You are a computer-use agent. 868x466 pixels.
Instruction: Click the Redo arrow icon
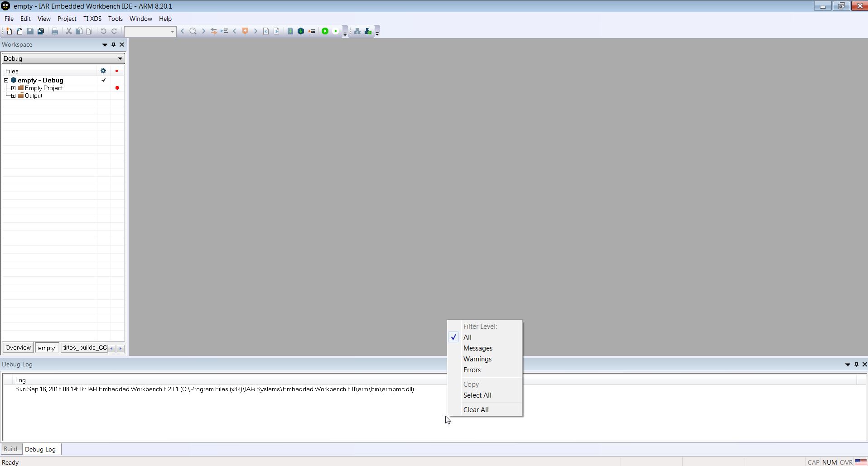pos(114,31)
